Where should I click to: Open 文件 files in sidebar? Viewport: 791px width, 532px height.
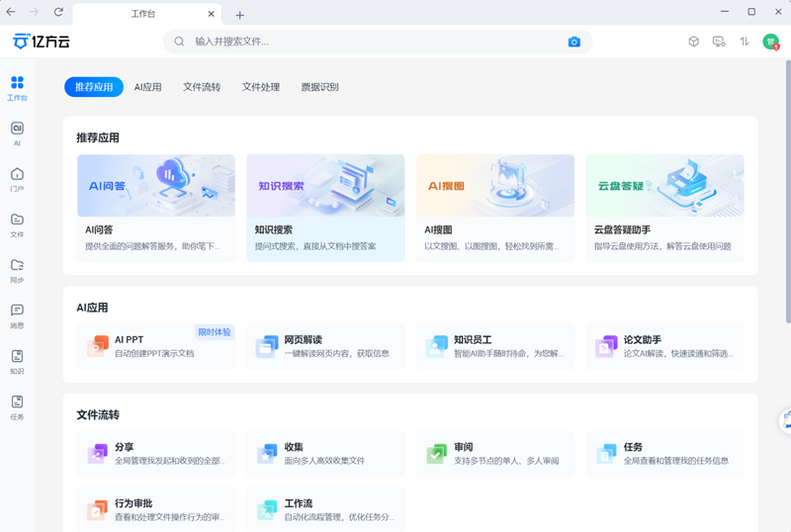pyautogui.click(x=17, y=224)
